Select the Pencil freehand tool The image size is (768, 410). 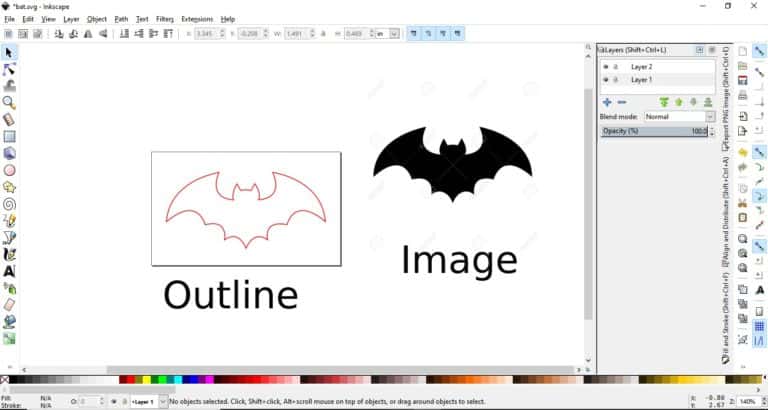click(9, 220)
